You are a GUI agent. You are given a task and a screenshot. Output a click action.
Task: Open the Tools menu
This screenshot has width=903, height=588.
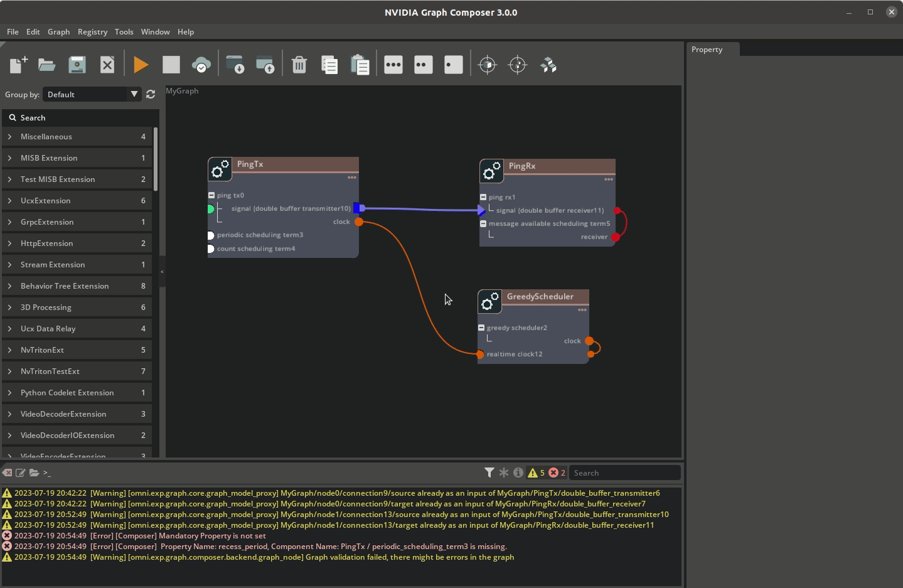pos(124,32)
